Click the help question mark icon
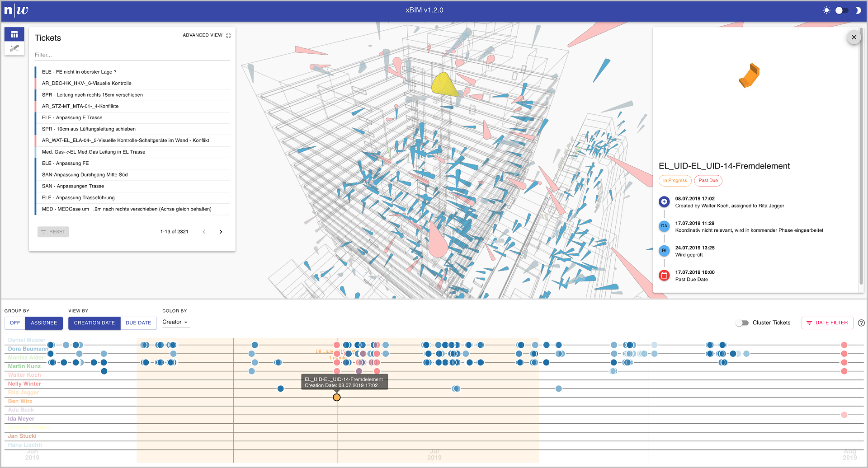Viewport: 868px width, 468px height. [861, 323]
